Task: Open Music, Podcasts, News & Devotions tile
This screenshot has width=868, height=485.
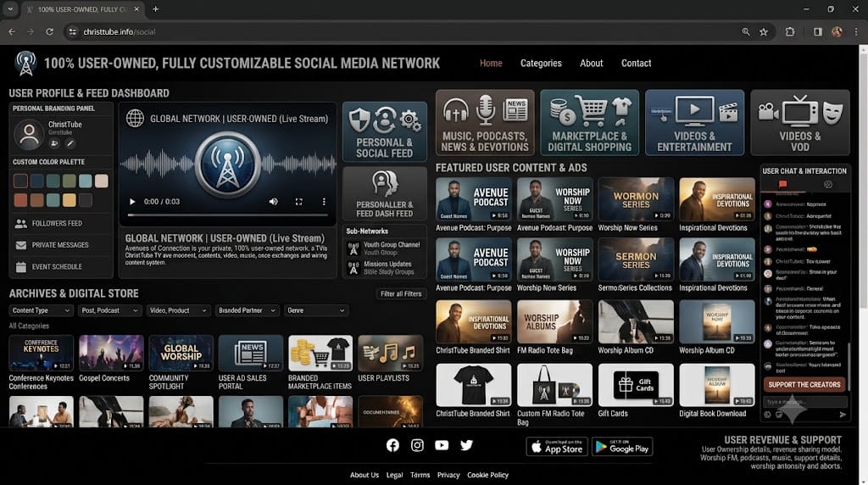Action: [485, 122]
